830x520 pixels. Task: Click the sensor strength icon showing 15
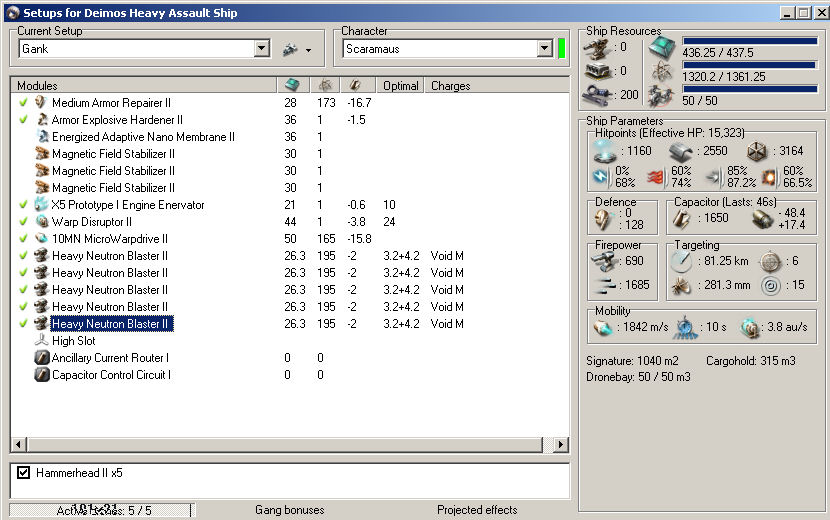click(771, 286)
